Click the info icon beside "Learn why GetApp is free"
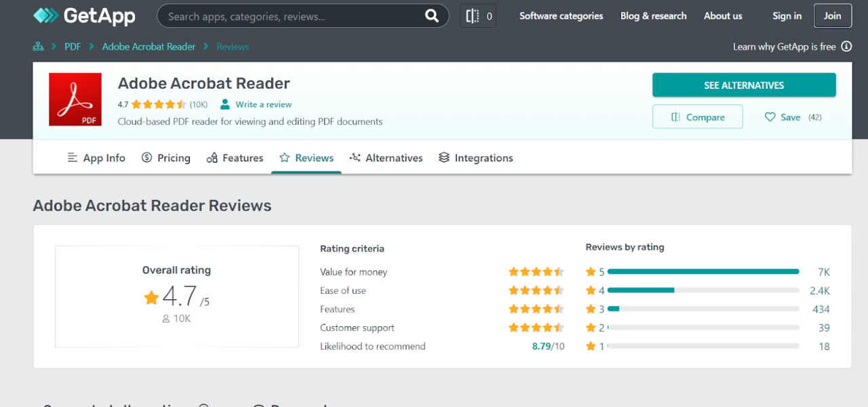The width and height of the screenshot is (868, 407). (x=846, y=46)
